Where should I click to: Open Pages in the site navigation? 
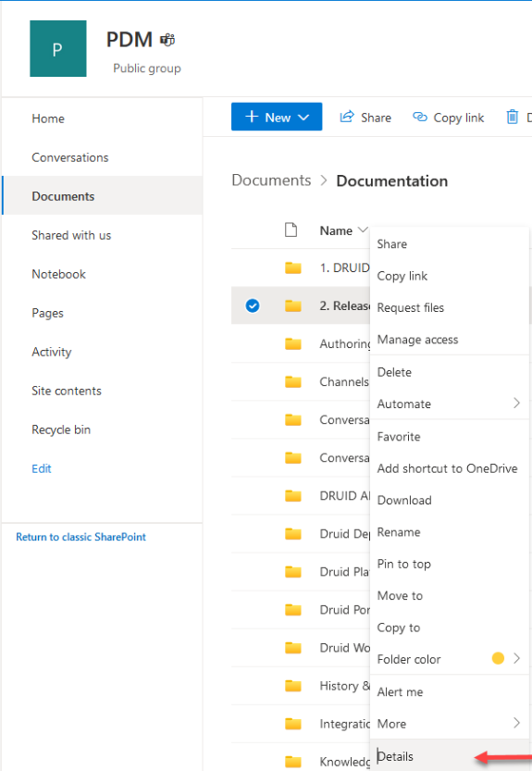[x=47, y=313]
